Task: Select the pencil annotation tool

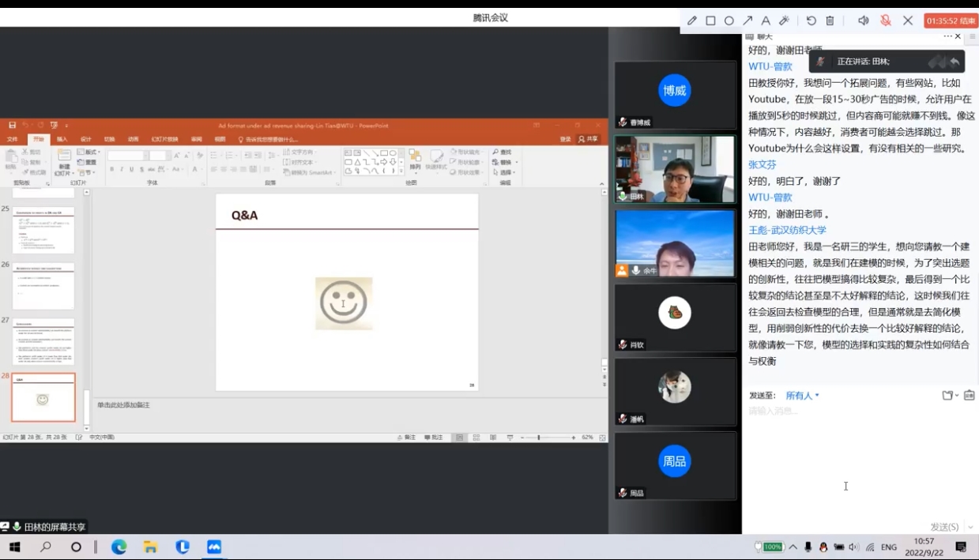Action: (x=692, y=21)
